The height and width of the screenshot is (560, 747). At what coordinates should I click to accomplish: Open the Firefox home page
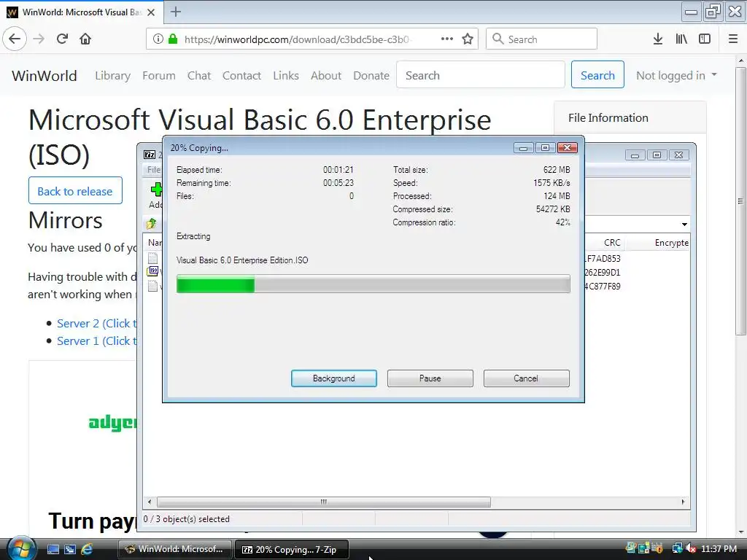pyautogui.click(x=85, y=39)
